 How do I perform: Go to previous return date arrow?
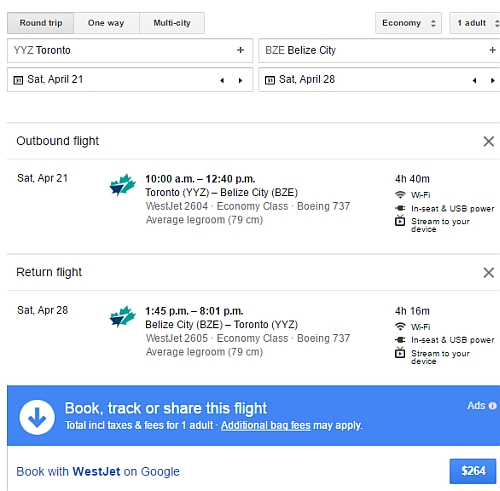click(x=474, y=80)
